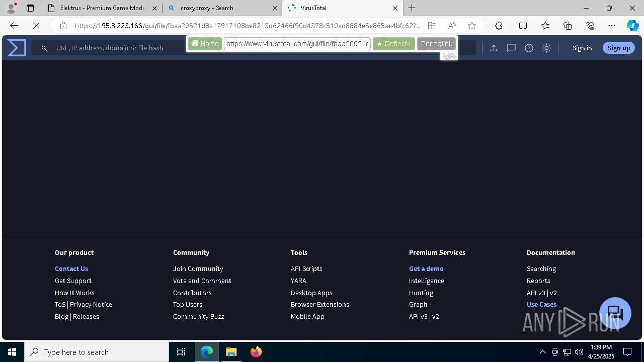Focus the proxy URL input field
Screen dimensions: 644x362
tap(297, 44)
